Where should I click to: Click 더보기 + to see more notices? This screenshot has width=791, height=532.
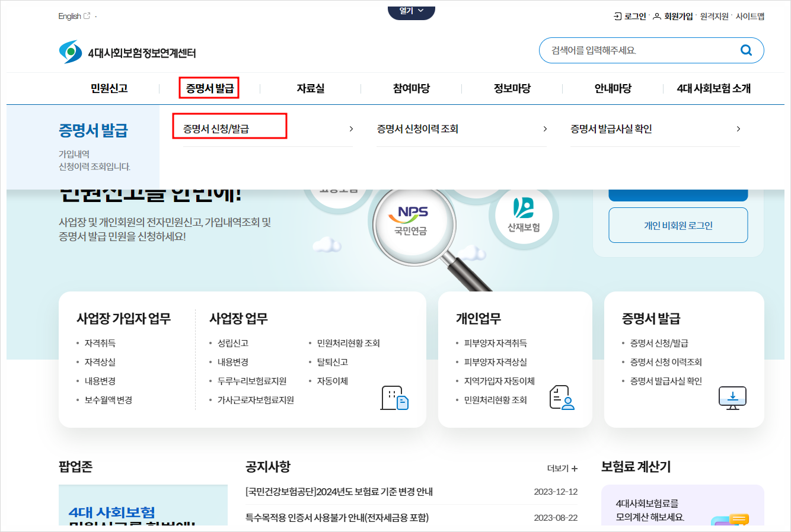pyautogui.click(x=562, y=467)
